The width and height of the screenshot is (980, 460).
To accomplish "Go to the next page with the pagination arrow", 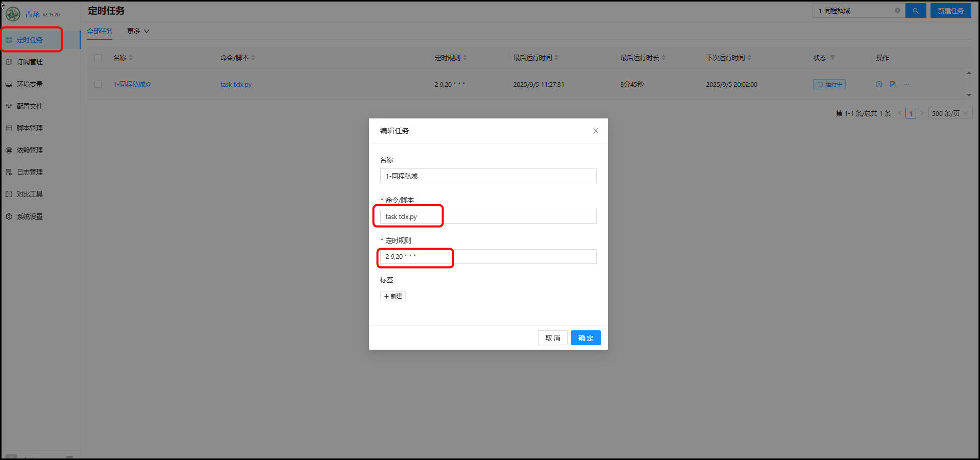I will (x=922, y=113).
